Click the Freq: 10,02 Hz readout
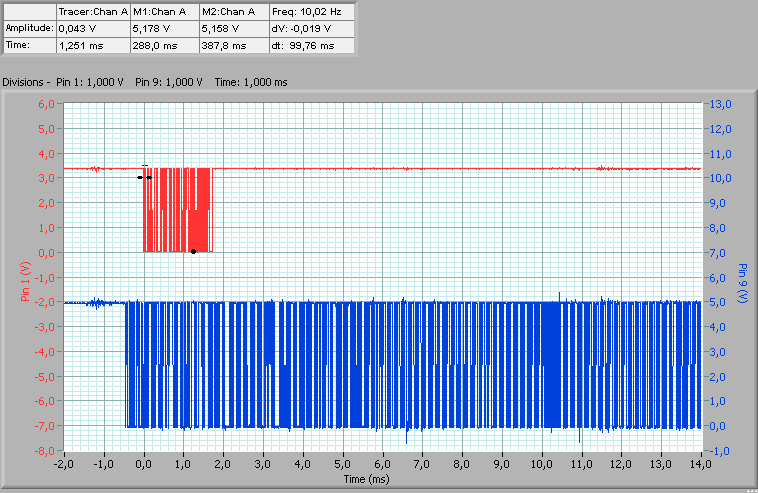The image size is (758, 493). pyautogui.click(x=307, y=11)
